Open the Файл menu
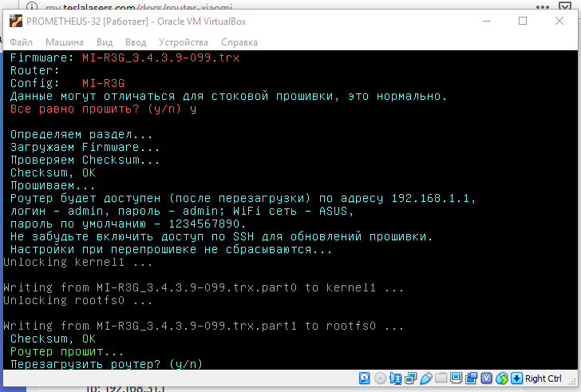The image size is (581, 392). (x=21, y=42)
